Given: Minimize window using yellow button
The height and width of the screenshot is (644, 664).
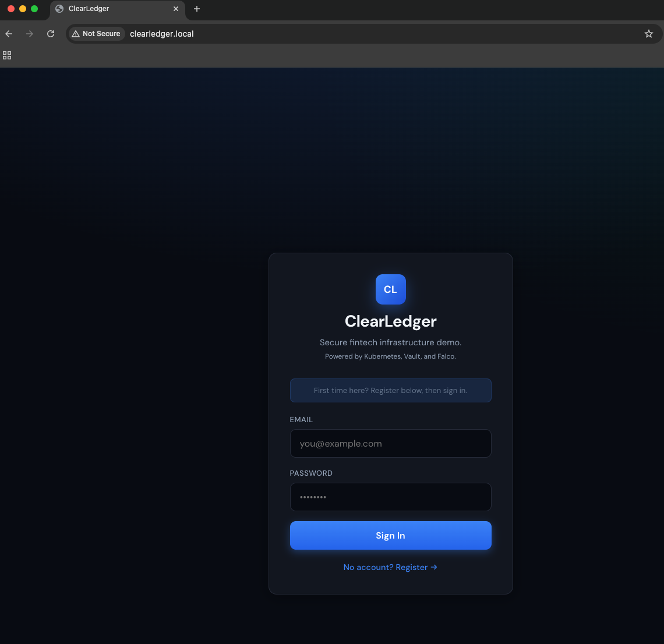Looking at the screenshot, I should (x=23, y=9).
